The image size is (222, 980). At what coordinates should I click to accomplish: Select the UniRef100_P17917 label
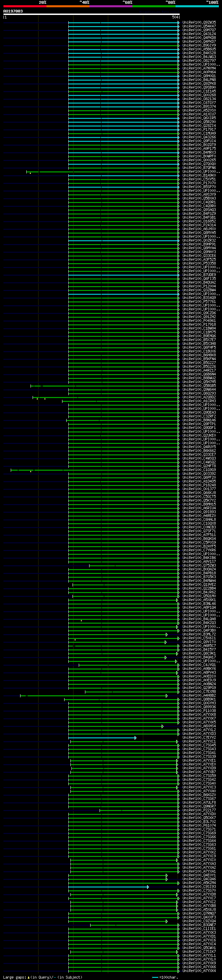199,129
